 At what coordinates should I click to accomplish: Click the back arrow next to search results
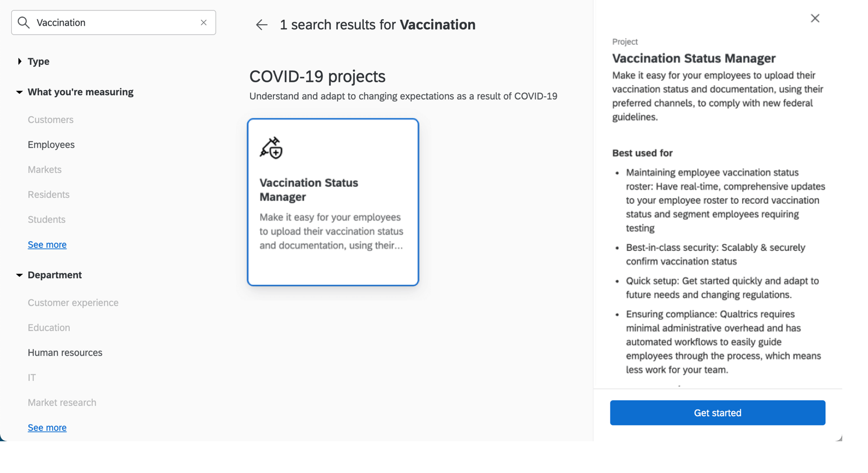[261, 25]
